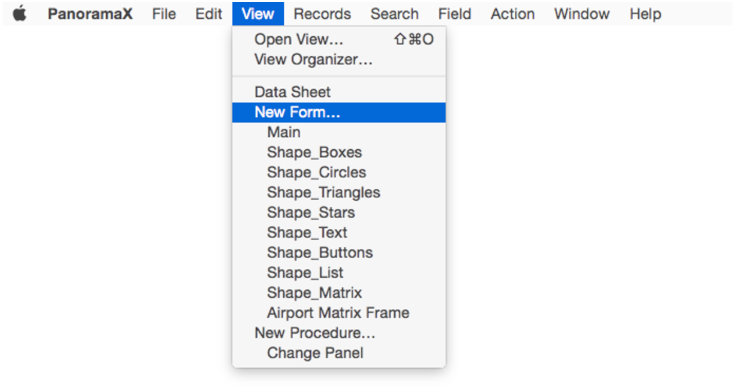The width and height of the screenshot is (735, 392).
Task: Close the open View menu
Action: 258,14
